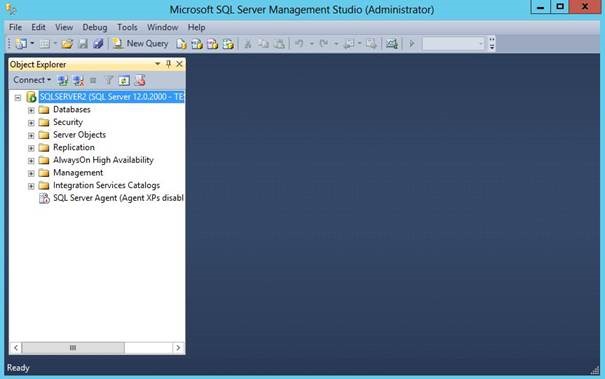Expand the Management folder

pos(31,174)
